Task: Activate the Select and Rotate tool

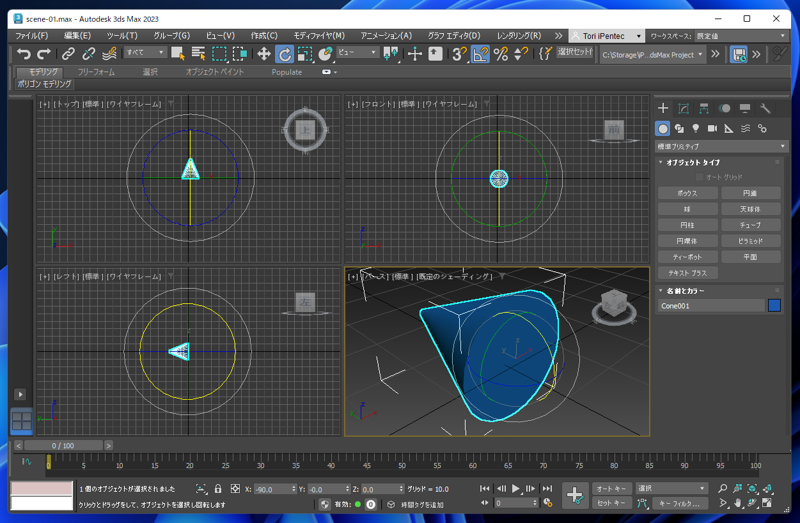Action: 284,54
